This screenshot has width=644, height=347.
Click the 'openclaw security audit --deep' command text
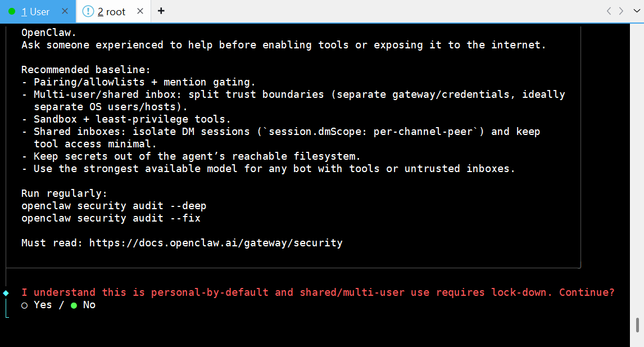click(x=114, y=206)
